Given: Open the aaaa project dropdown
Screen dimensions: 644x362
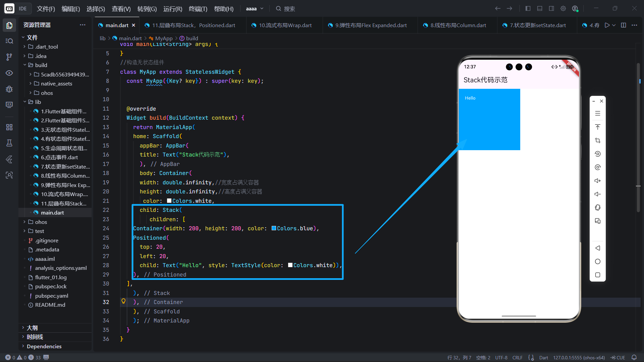Looking at the screenshot, I should pyautogui.click(x=255, y=9).
